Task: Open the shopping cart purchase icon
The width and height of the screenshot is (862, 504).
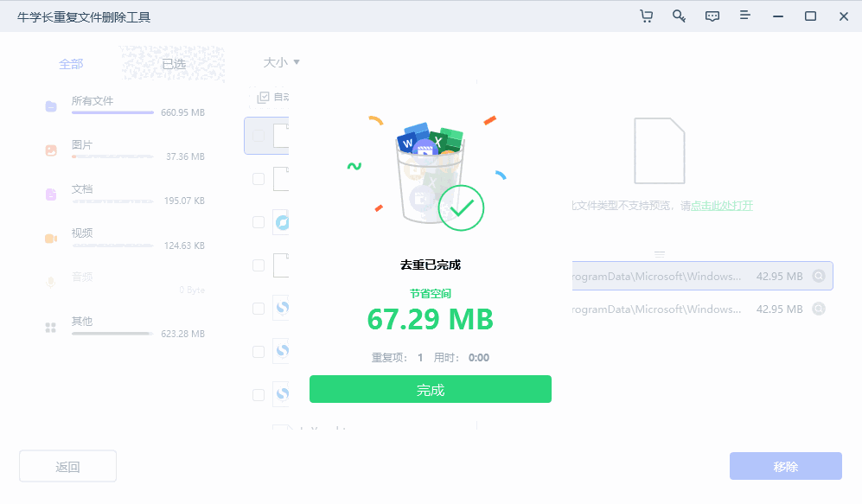Action: (x=646, y=16)
